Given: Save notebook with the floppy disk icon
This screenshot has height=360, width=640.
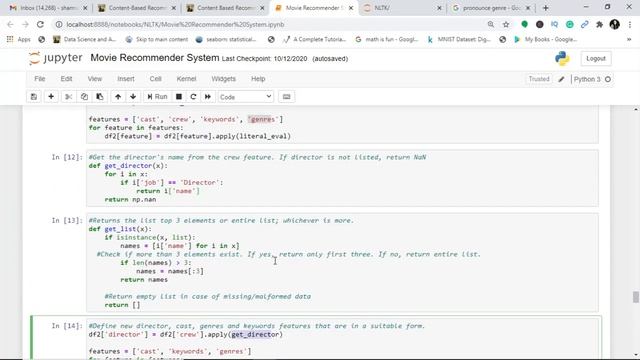Looking at the screenshot, I should [x=34, y=97].
